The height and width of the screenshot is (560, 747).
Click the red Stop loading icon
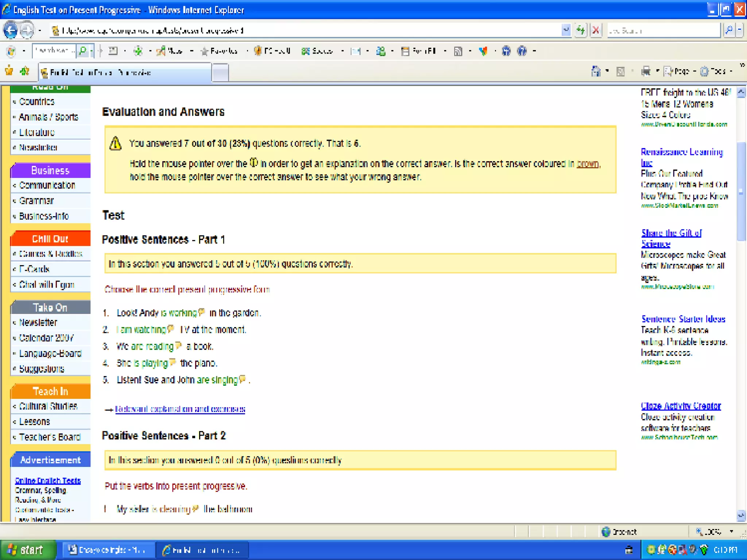click(x=596, y=30)
